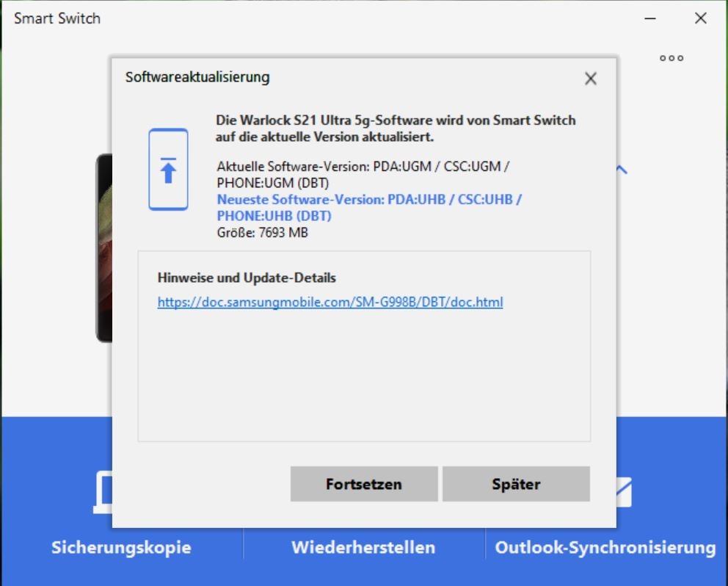Minimize the Smart Switch window
The image size is (728, 586).
pyautogui.click(x=650, y=18)
